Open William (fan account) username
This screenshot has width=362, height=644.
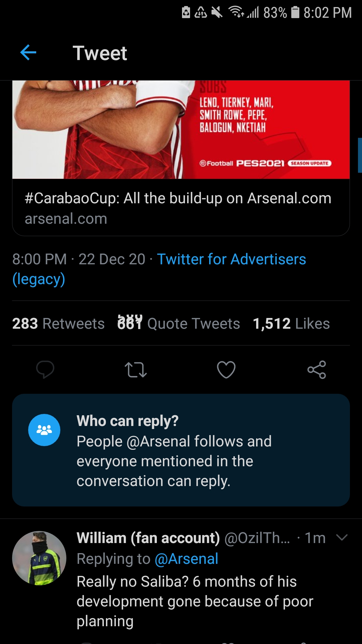point(148,538)
